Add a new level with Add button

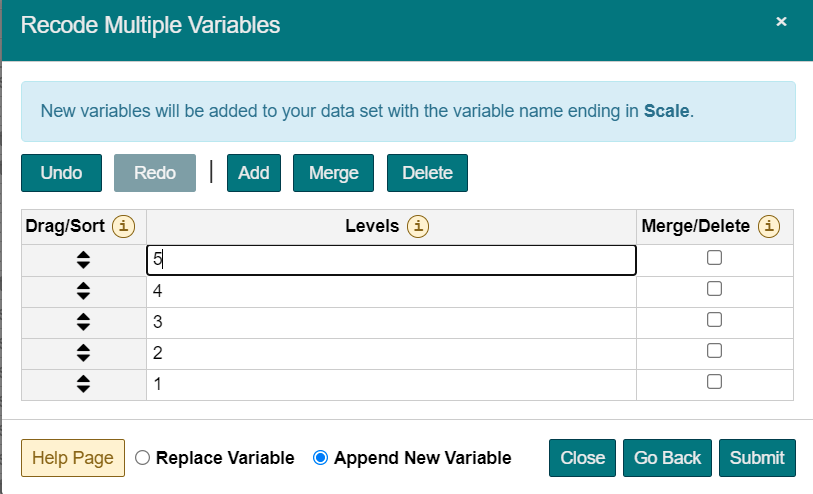point(254,173)
